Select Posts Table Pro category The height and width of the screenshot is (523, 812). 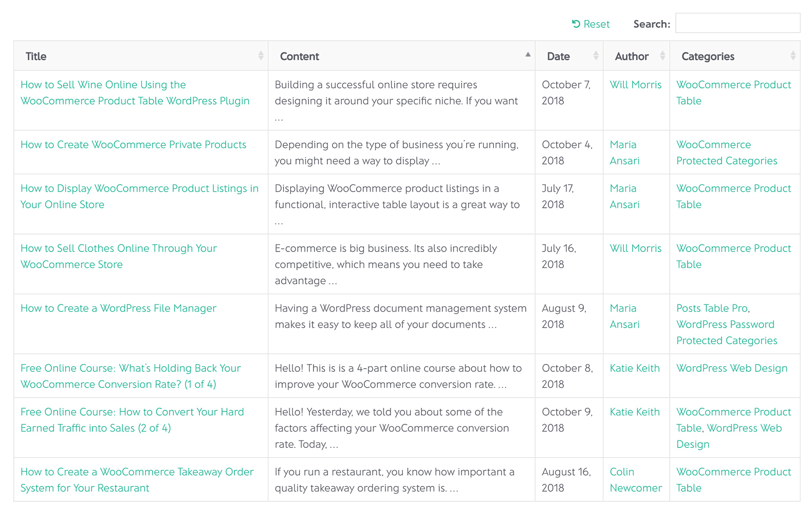click(x=712, y=308)
